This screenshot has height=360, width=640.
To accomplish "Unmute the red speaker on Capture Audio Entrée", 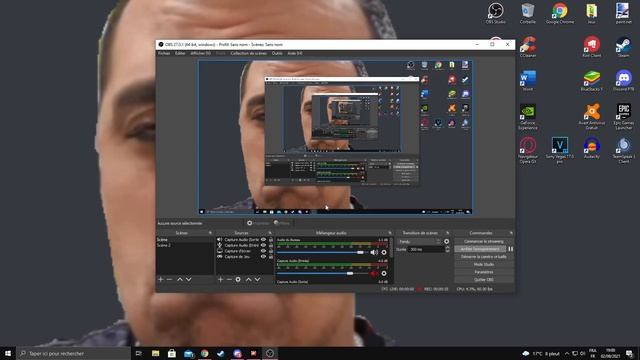I will [x=373, y=273].
